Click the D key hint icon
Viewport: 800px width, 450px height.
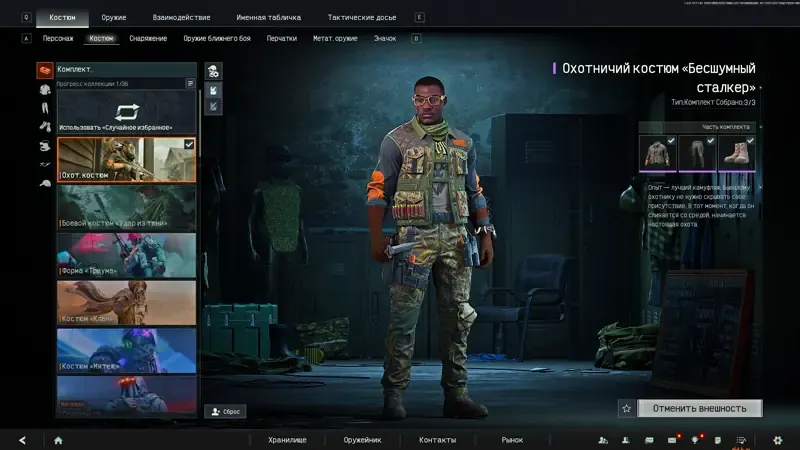tap(416, 38)
